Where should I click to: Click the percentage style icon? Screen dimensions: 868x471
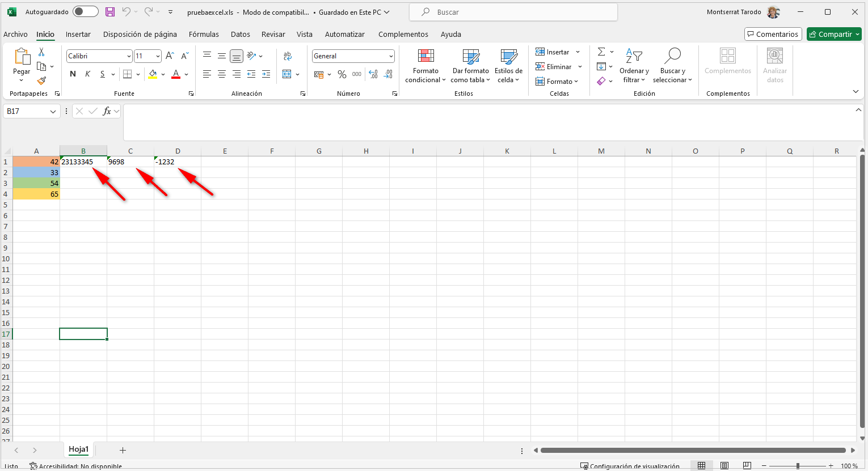(342, 74)
